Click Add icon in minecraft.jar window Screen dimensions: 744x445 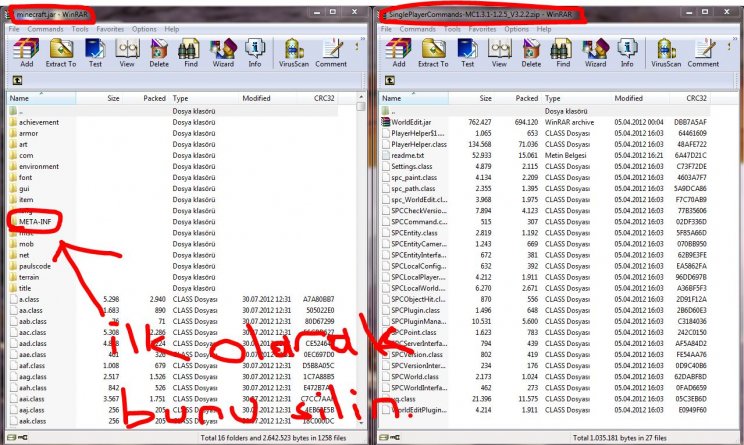tap(26, 53)
